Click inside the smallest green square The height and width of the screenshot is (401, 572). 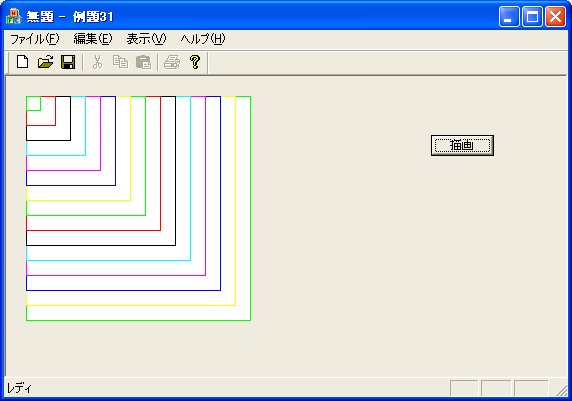pyautogui.click(x=33, y=104)
